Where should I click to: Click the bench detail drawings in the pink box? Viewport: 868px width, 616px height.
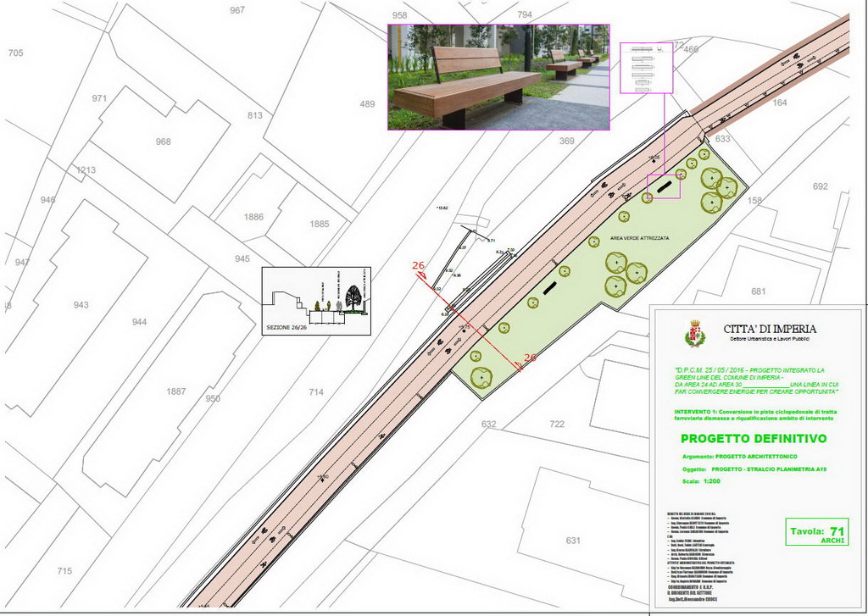coord(646,68)
